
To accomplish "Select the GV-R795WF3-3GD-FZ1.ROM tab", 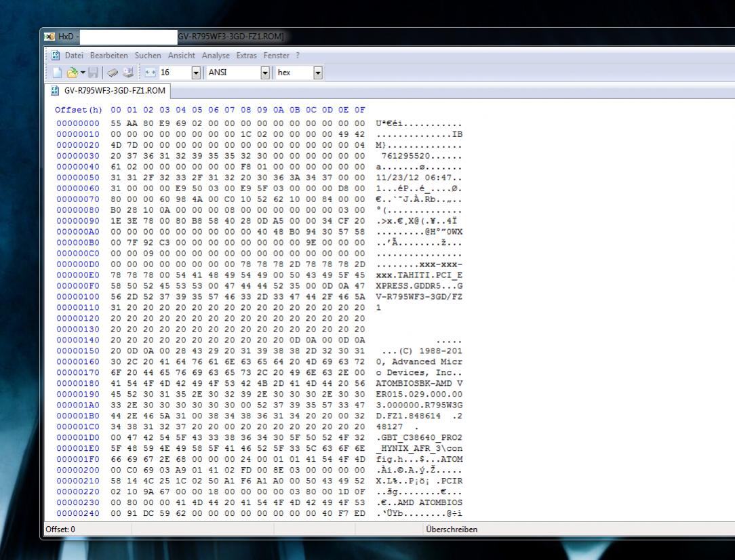I will point(108,90).
